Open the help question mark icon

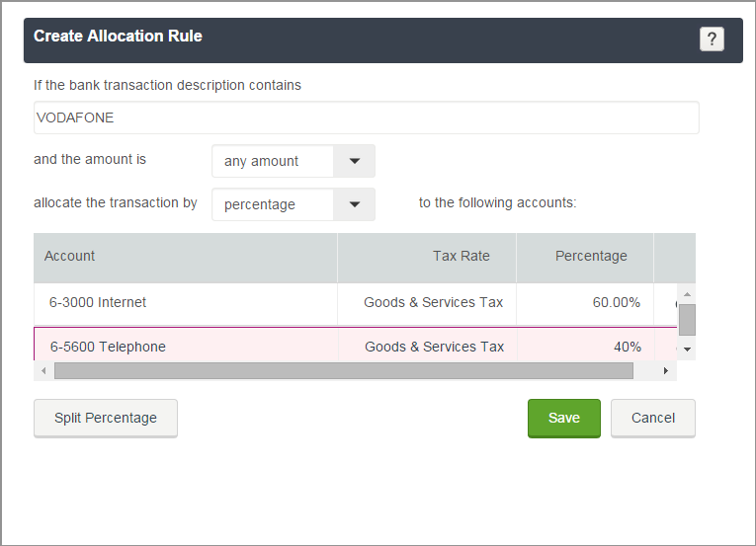point(712,39)
